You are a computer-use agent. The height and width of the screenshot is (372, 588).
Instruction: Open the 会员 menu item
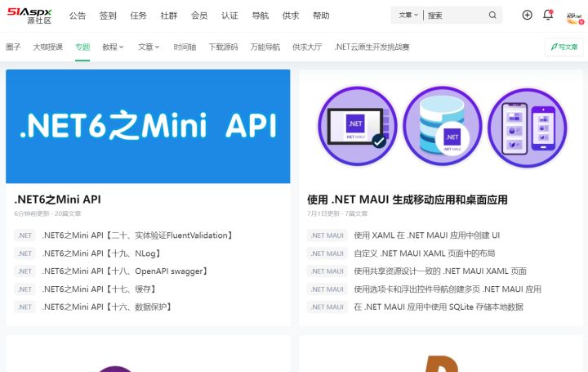click(x=199, y=16)
